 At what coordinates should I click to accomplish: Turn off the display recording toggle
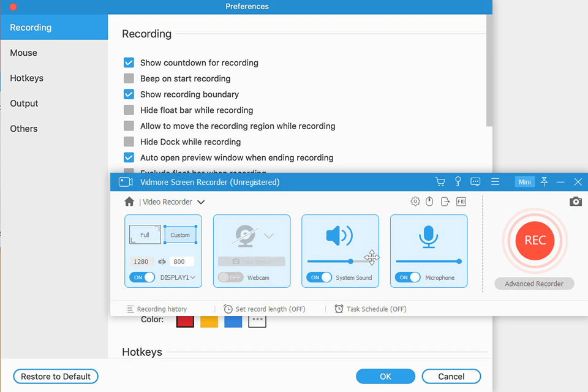[x=142, y=277]
